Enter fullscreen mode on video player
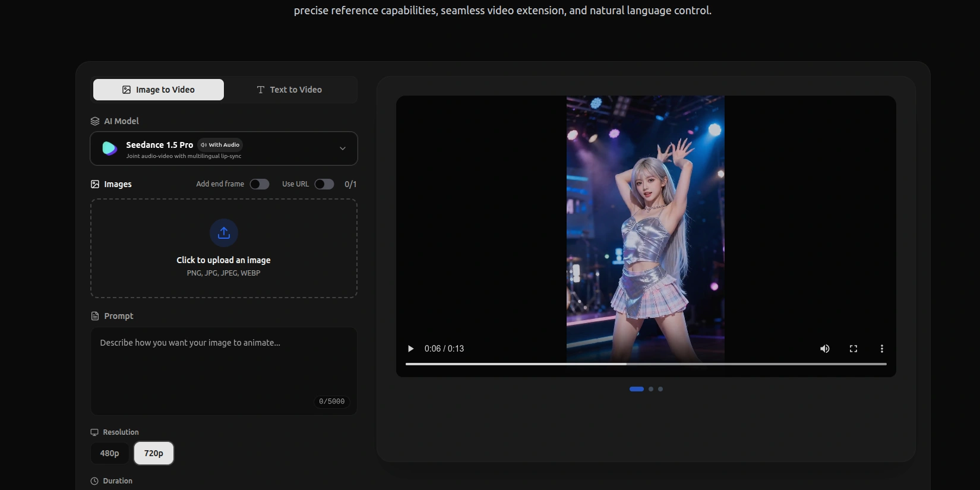This screenshot has width=980, height=490. point(853,349)
